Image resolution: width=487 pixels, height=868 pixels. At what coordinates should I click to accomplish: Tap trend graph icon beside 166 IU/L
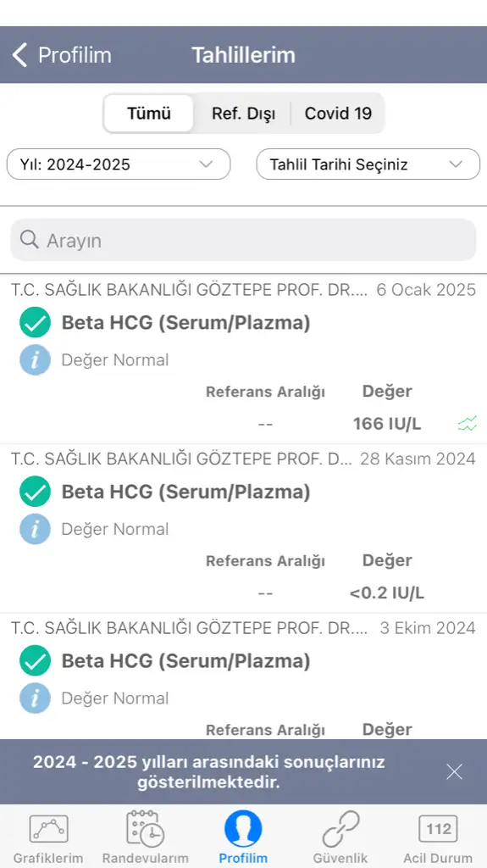coord(467,424)
